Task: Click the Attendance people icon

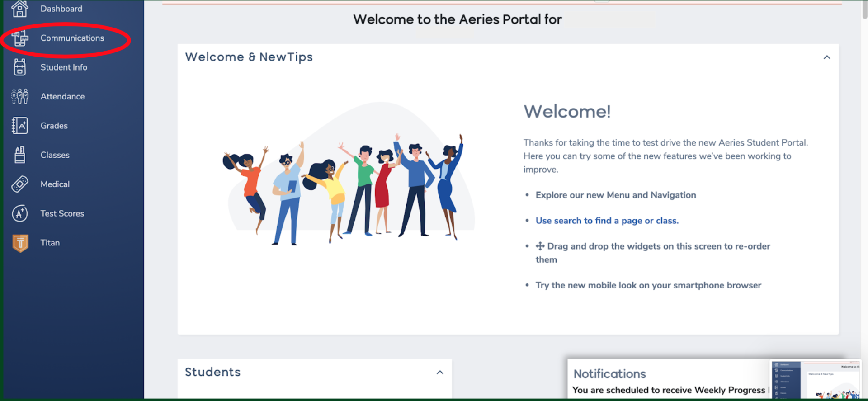Action: coord(20,96)
